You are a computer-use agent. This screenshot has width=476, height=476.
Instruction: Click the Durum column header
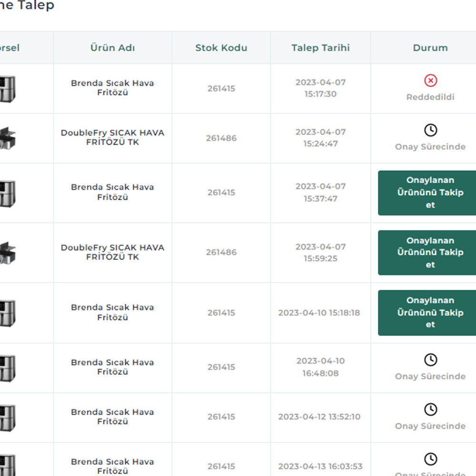click(430, 48)
